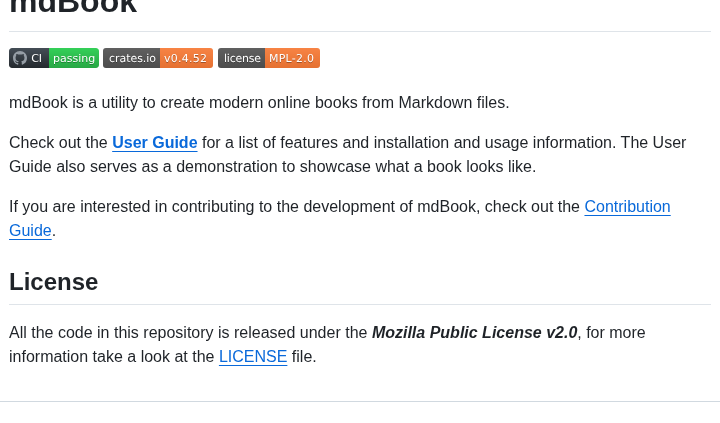Click the CI passing badge
The height and width of the screenshot is (423, 720).
(54, 58)
